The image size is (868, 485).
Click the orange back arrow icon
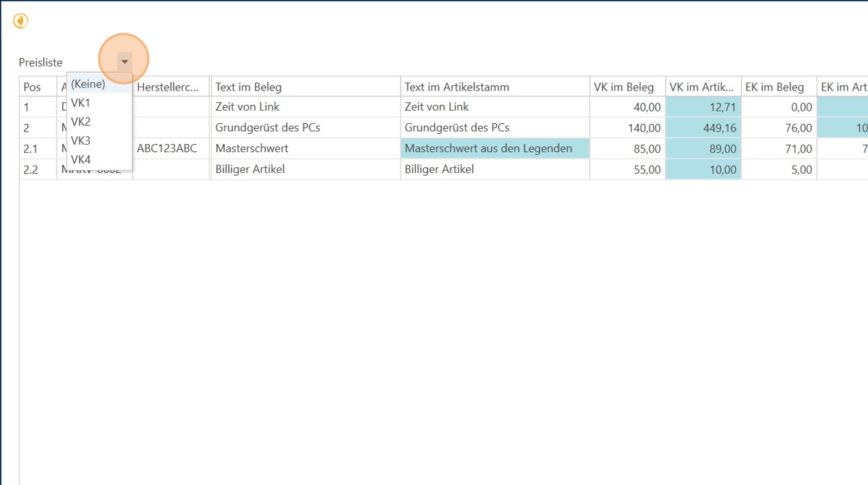click(x=20, y=21)
